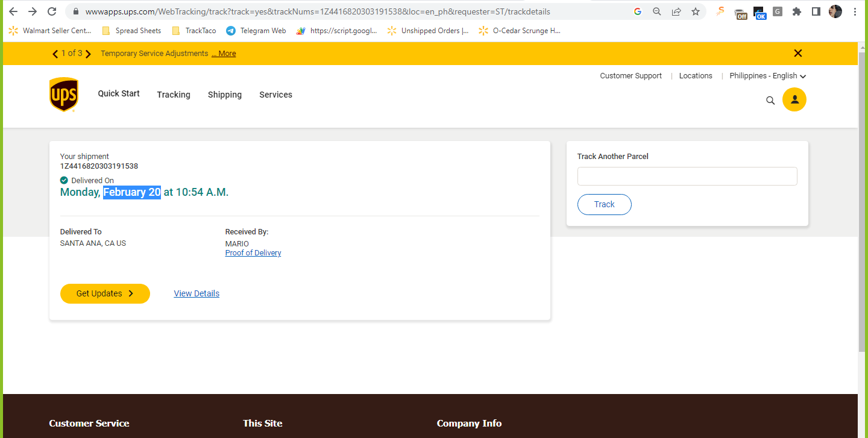The image size is (868, 438).
Task: Click the page vertical scrollbar
Action: point(863,199)
